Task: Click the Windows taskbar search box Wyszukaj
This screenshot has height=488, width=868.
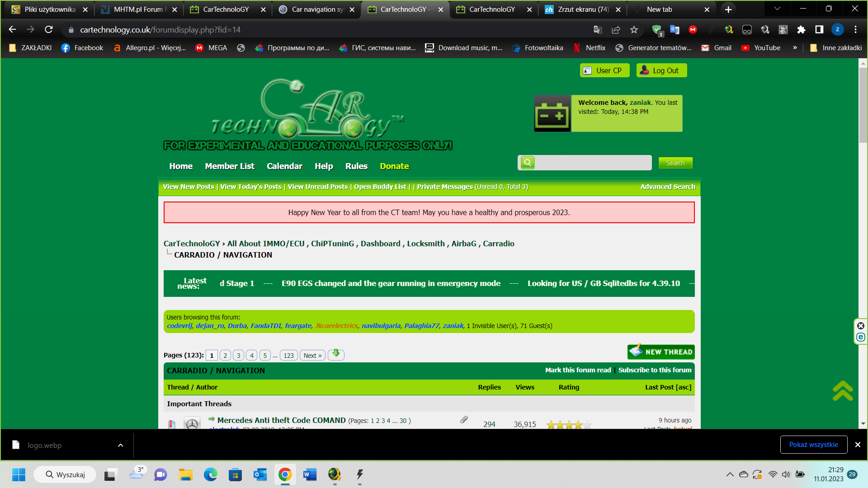Action: click(65, 474)
